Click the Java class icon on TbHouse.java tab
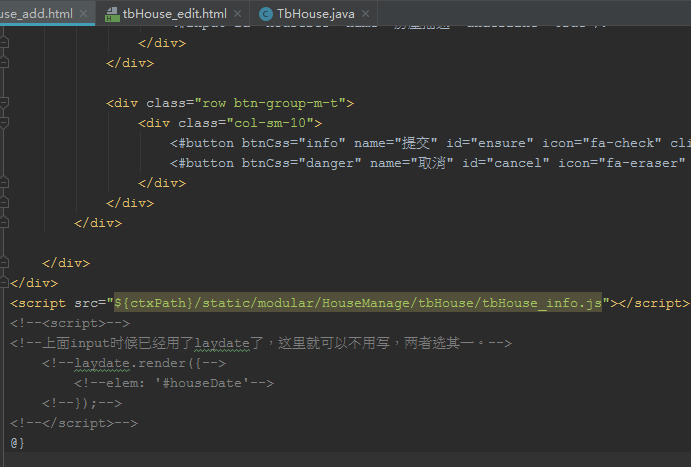This screenshot has width=691, height=467. [x=266, y=15]
